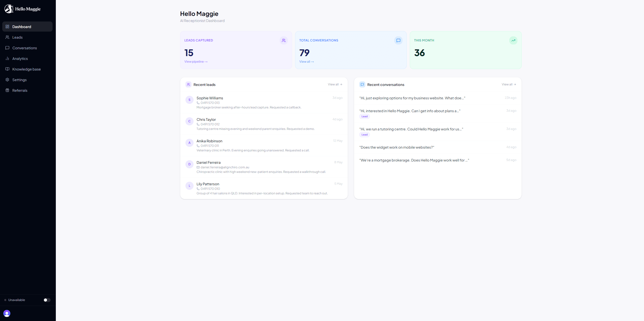Image resolution: width=644 pixels, height=321 pixels.
Task: Open the Knowledge base page
Action: (27, 69)
